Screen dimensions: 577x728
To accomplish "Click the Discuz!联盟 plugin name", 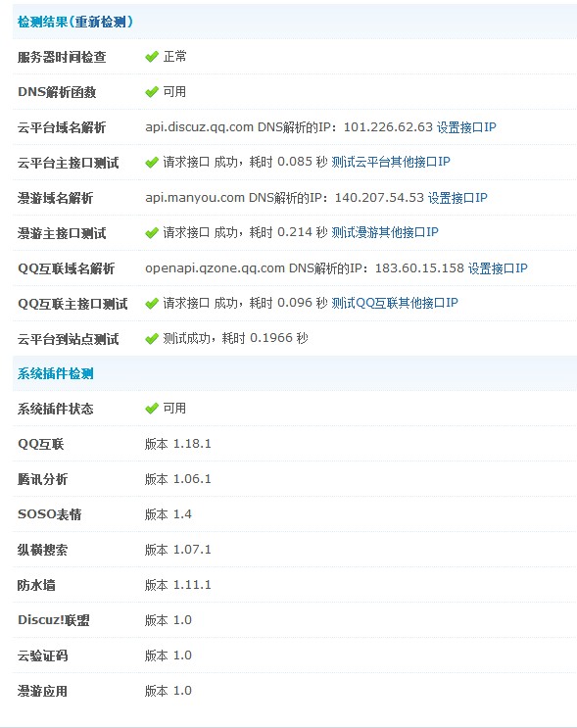I will [53, 620].
